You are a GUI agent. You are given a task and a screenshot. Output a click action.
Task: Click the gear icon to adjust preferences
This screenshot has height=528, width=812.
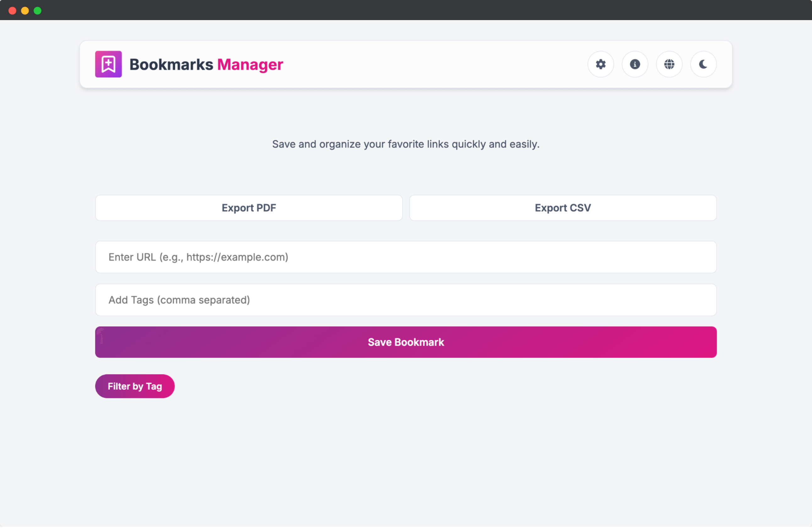point(601,64)
